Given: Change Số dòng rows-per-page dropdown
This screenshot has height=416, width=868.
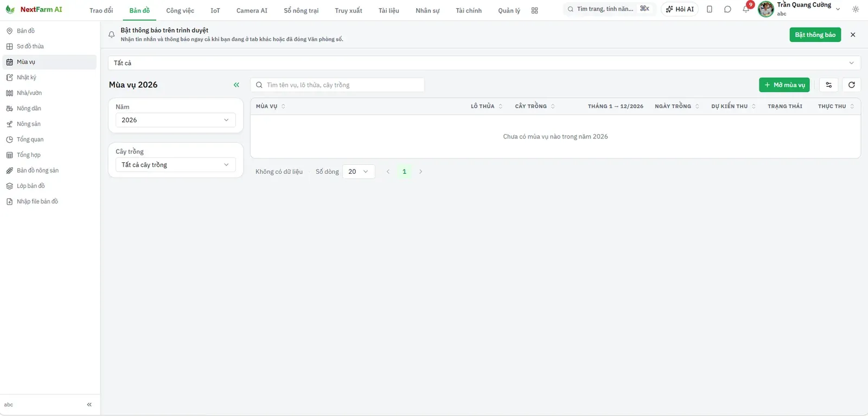Looking at the screenshot, I should [x=359, y=172].
